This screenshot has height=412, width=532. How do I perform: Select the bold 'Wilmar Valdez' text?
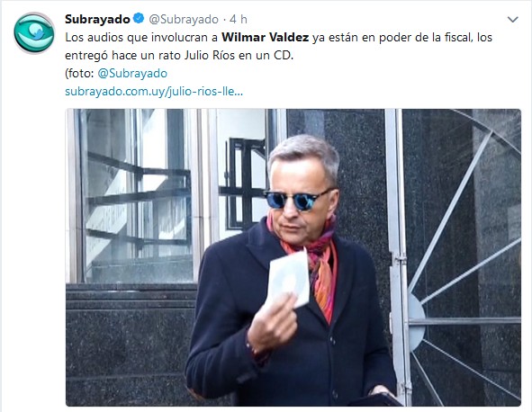[x=265, y=37]
